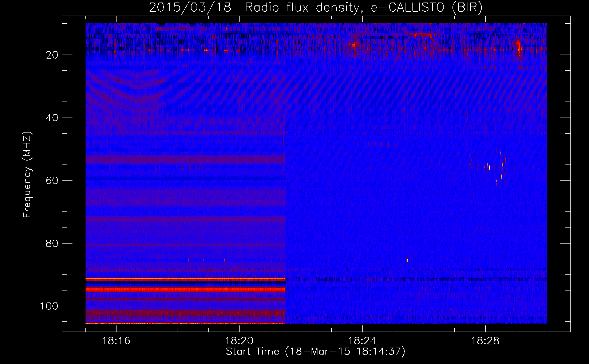
Task: Click the 80 frequency tick label
Action: tap(52, 244)
